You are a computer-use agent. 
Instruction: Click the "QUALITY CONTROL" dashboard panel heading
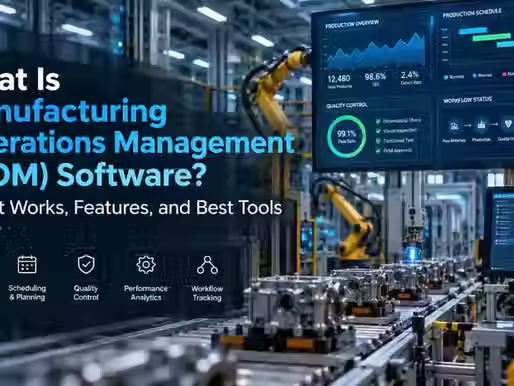click(x=347, y=105)
